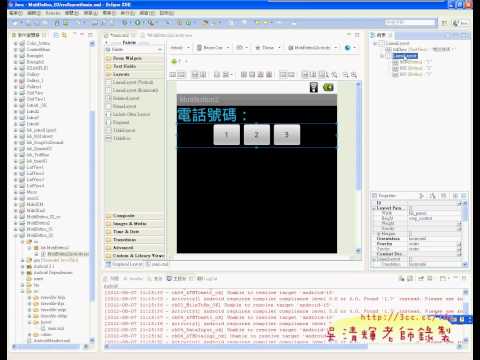The width and height of the screenshot is (480, 360).
Task: Select the button "1" node in Outline
Action: pos(412,62)
